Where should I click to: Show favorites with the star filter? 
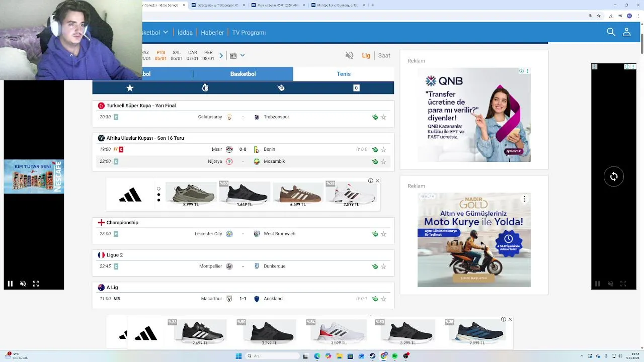point(130,88)
